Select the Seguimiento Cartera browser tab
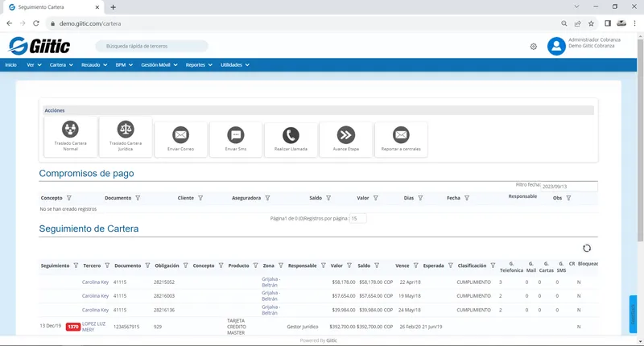Viewport: 644px width, 346px height. (x=52, y=7)
